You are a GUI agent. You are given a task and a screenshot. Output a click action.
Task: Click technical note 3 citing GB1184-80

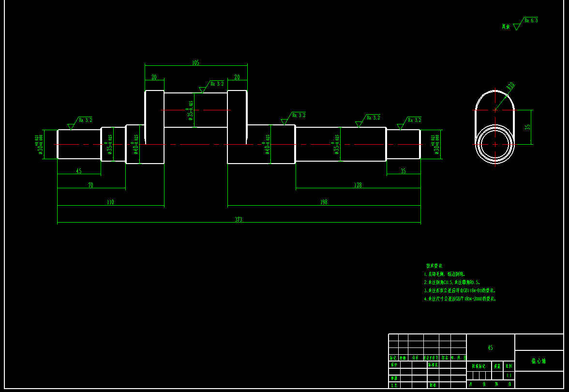[460, 290]
